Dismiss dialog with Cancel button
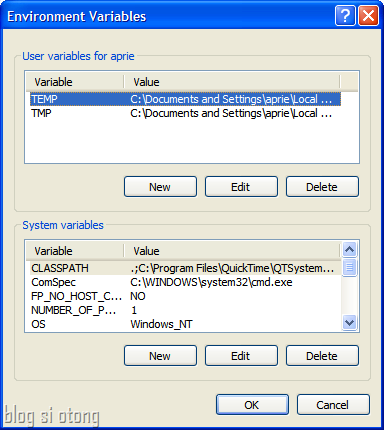Viewport: 384px width, 430px height. [x=333, y=405]
